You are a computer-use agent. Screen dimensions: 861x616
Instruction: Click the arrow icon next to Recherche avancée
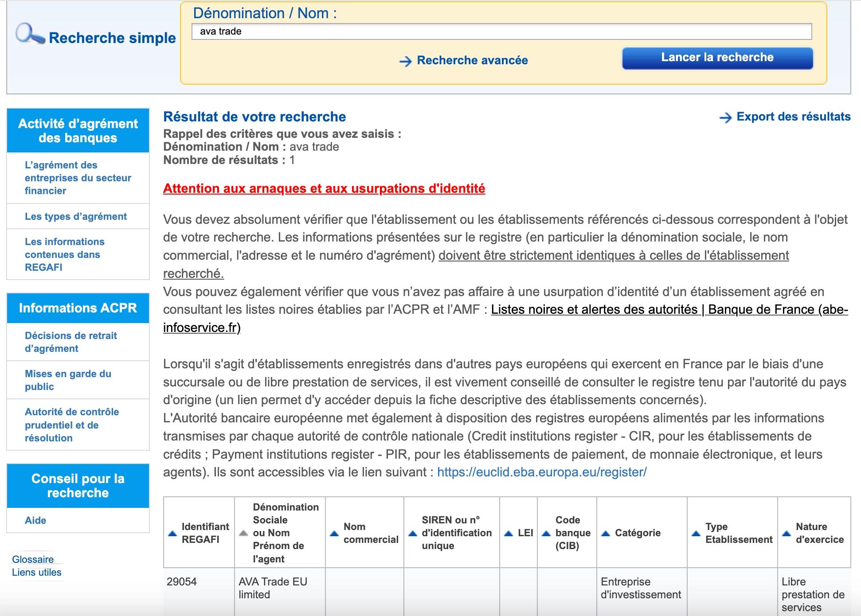coord(406,61)
